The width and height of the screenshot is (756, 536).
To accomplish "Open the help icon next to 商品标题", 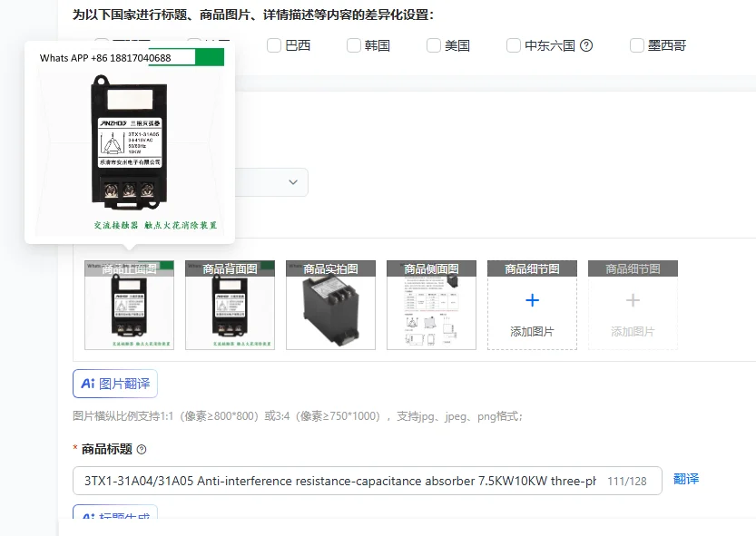I will (x=142, y=450).
